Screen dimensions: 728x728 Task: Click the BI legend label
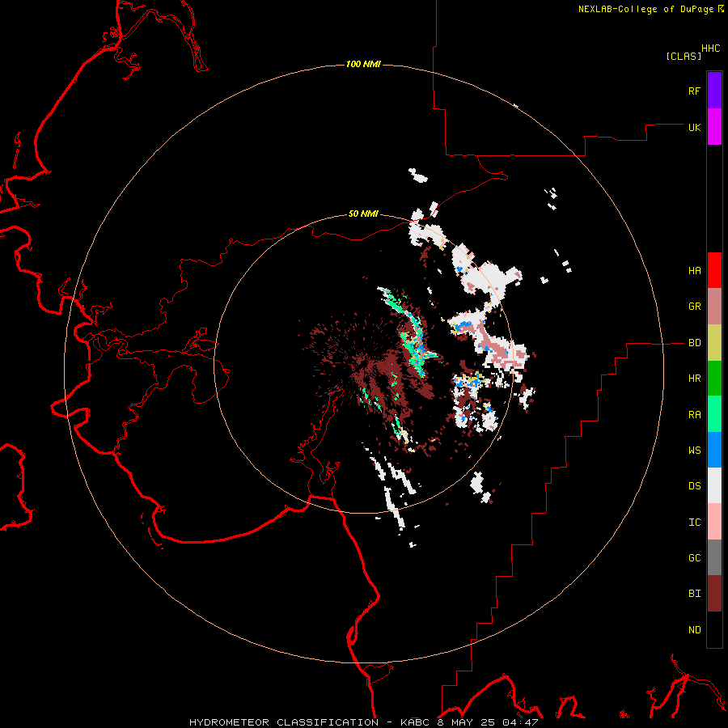[694, 594]
